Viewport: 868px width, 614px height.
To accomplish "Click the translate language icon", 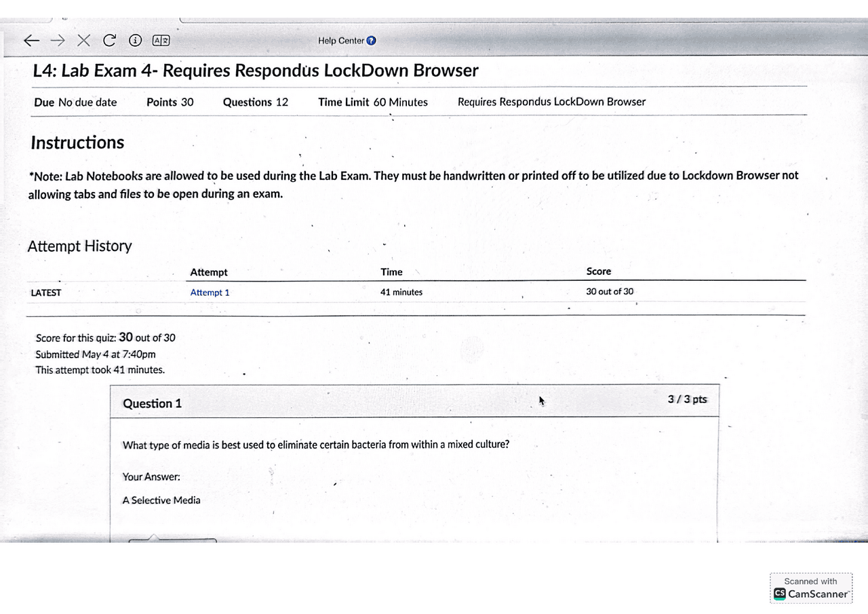I will 161,41.
